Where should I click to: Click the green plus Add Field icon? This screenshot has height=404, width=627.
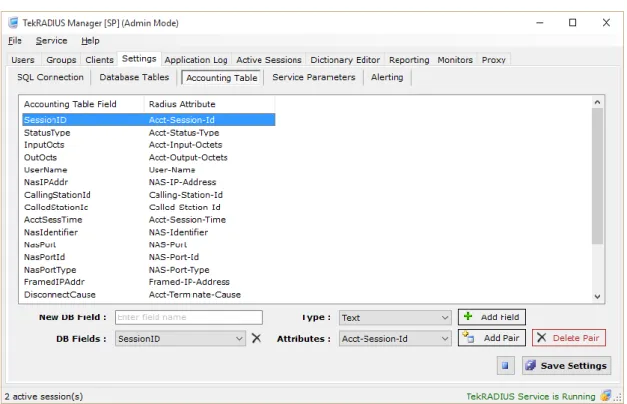click(x=468, y=316)
